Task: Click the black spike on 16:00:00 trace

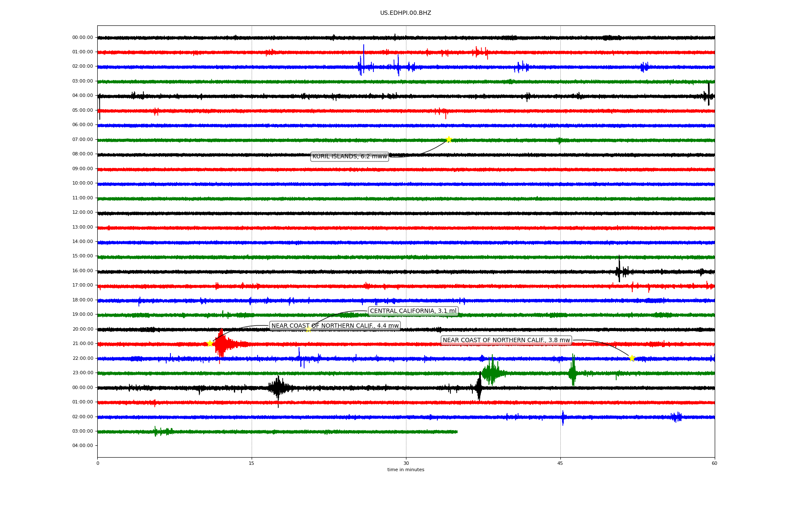Action: coord(619,270)
